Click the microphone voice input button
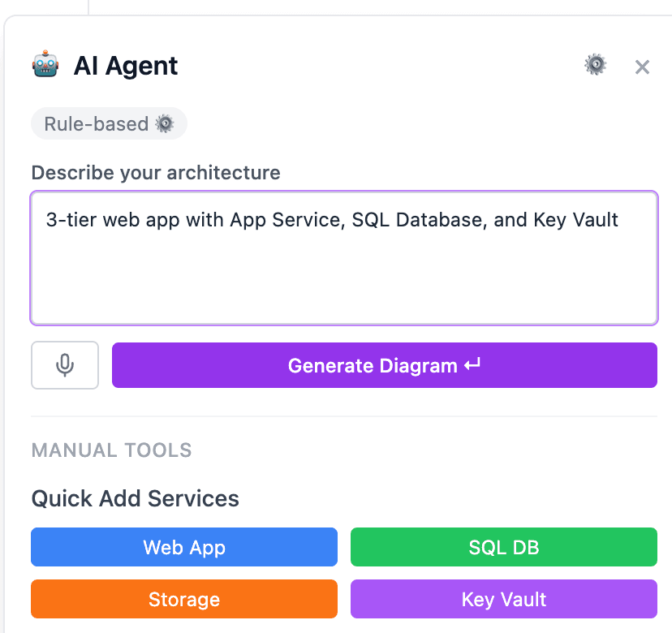 pos(65,365)
